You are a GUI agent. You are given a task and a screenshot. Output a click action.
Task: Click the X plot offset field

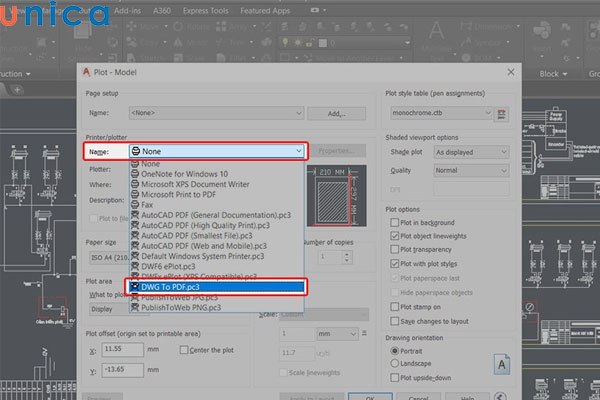tap(122, 349)
